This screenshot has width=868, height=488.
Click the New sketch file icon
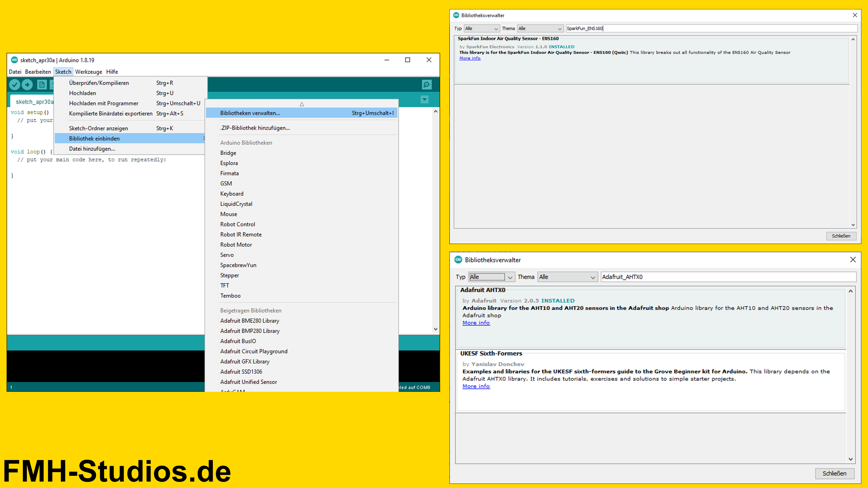coord(42,84)
